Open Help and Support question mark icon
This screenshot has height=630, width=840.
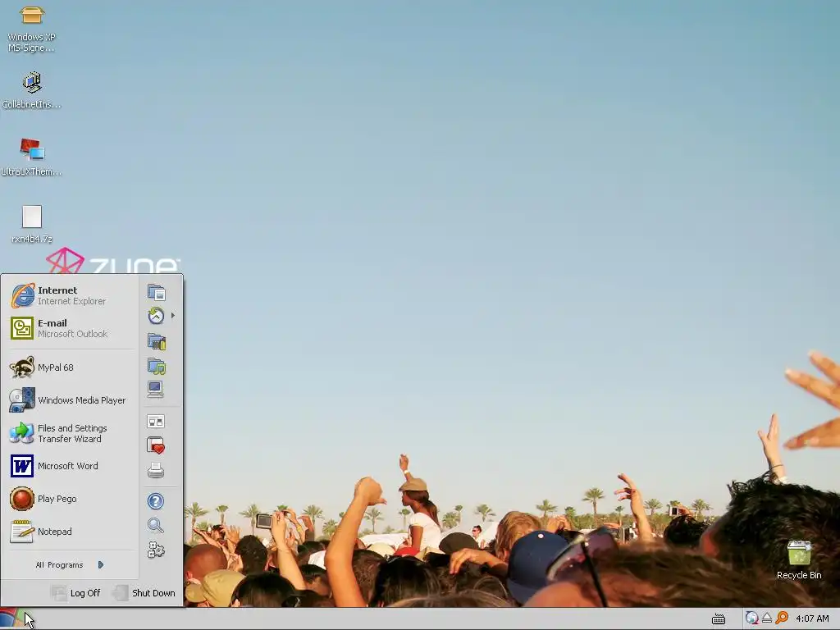(x=156, y=501)
